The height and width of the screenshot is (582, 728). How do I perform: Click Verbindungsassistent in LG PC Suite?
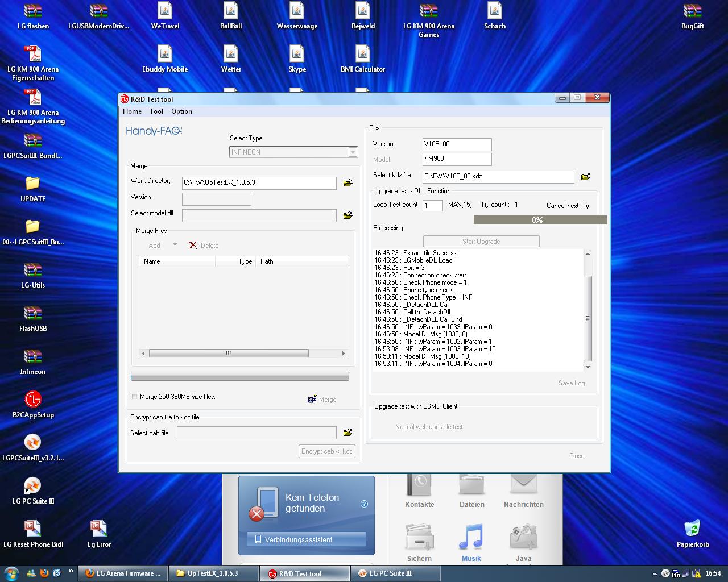(307, 539)
